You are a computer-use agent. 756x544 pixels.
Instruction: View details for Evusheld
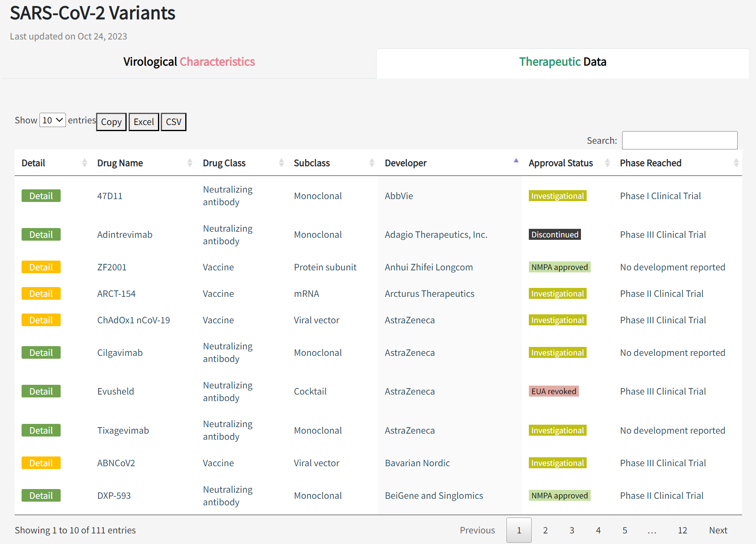tap(41, 391)
